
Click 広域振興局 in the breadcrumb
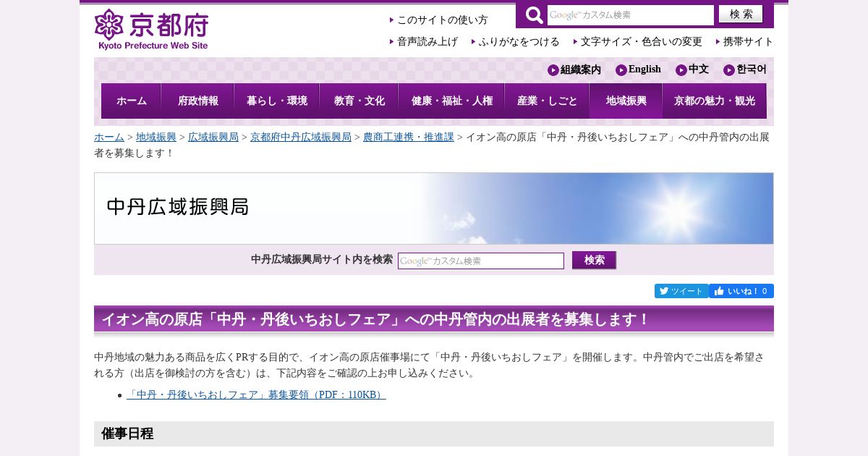coord(213,137)
